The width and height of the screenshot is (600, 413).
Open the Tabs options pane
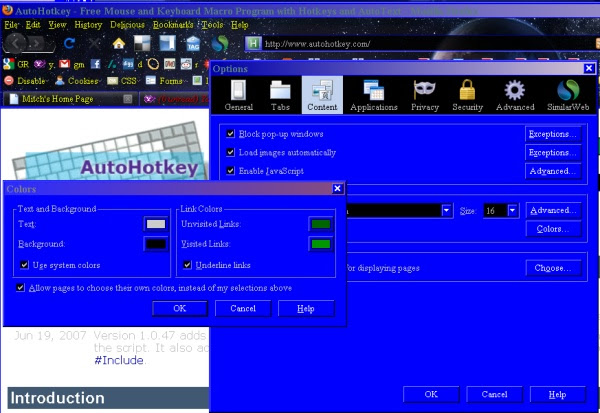coord(280,95)
